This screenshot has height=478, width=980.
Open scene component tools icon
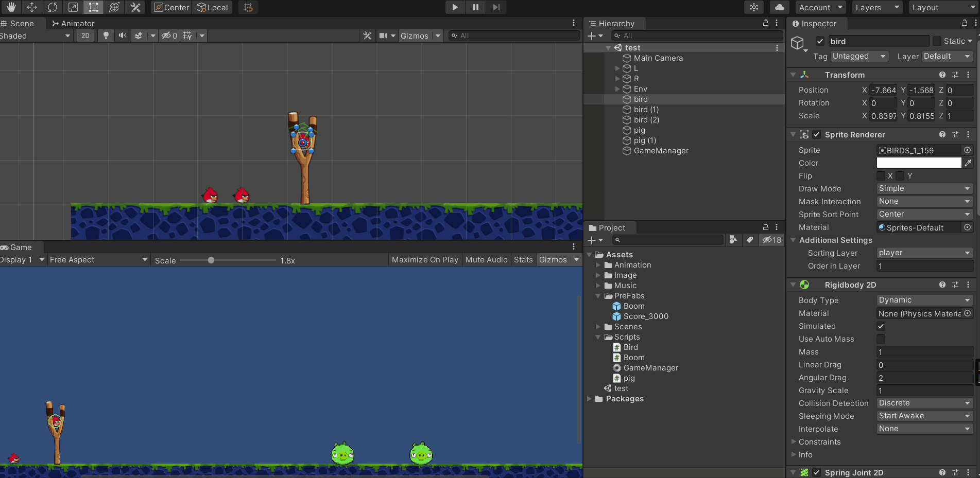pyautogui.click(x=367, y=36)
